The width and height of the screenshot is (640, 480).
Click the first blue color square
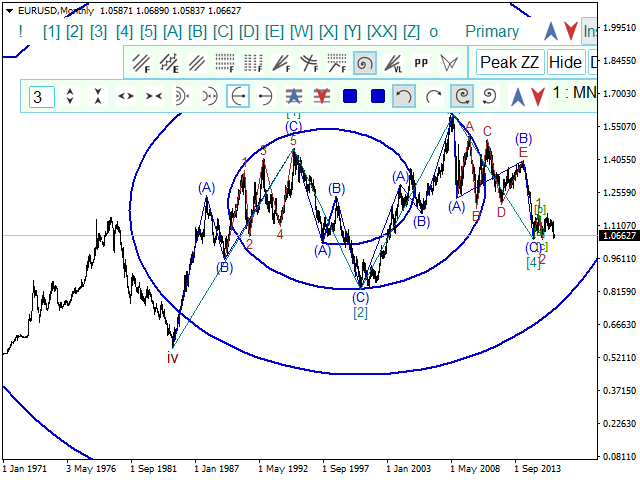pyautogui.click(x=350, y=97)
